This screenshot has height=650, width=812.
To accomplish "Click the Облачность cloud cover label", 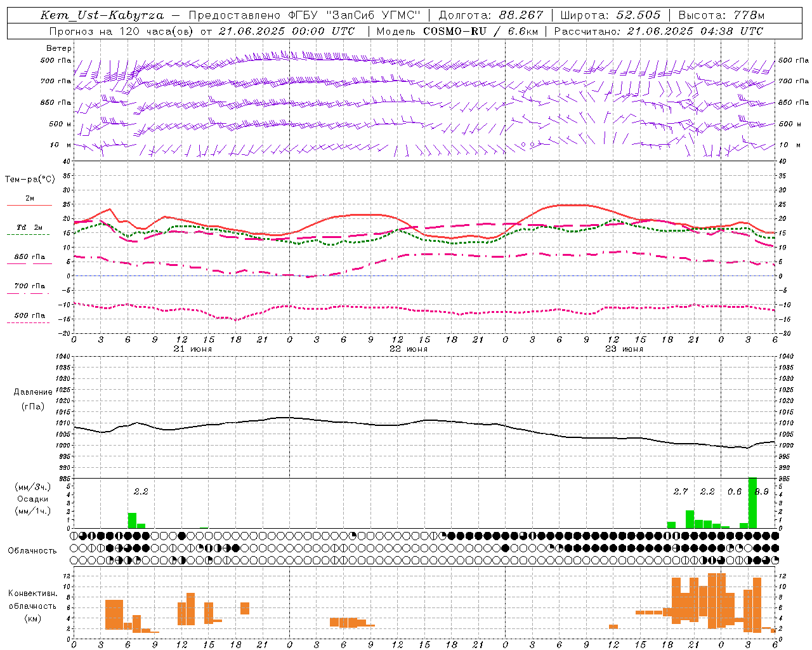I will point(32,551).
